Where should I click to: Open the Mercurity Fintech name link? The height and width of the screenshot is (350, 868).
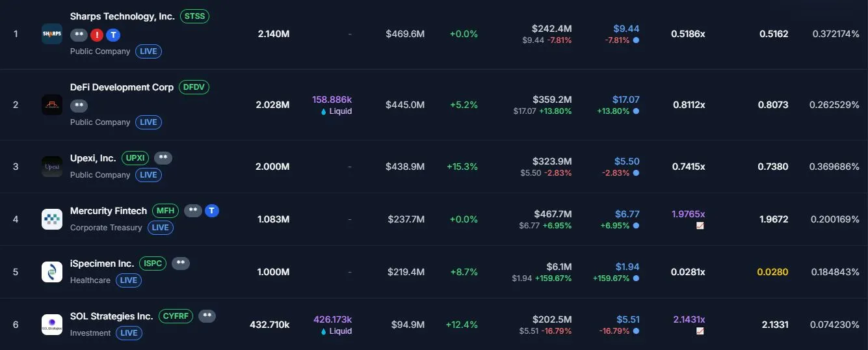pos(109,211)
